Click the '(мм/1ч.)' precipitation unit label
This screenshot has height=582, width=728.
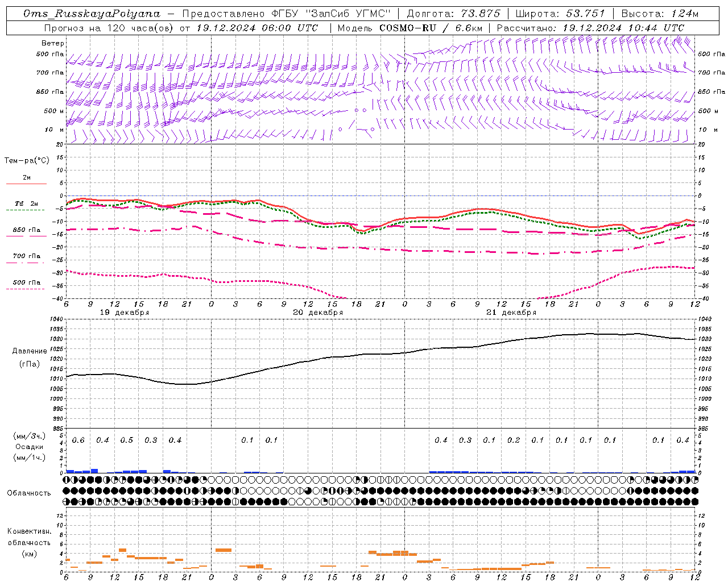30,458
